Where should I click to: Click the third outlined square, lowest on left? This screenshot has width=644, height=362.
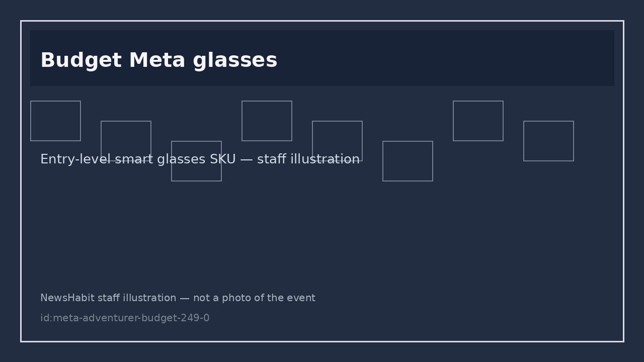(x=196, y=161)
